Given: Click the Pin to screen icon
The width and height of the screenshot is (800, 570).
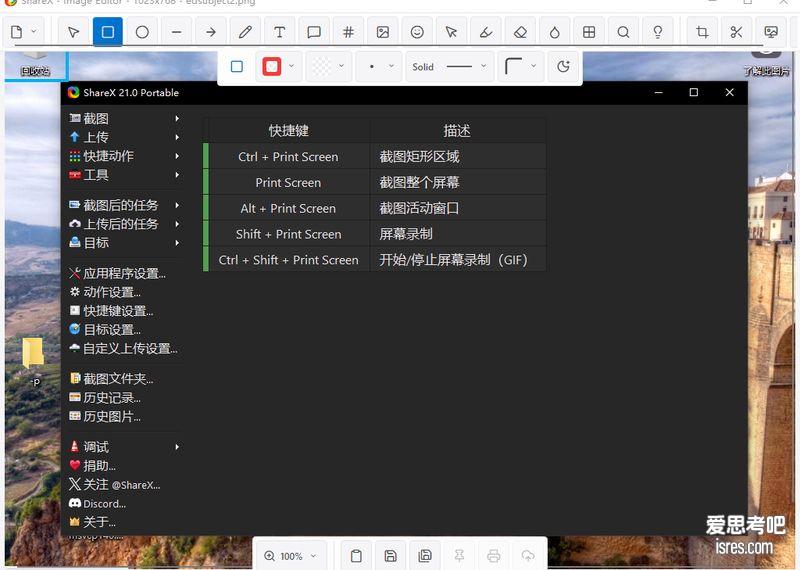Looking at the screenshot, I should pos(459,556).
